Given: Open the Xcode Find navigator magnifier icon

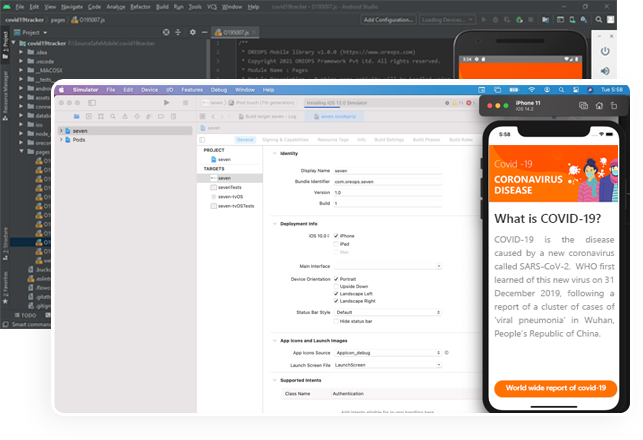Looking at the screenshot, I should (113, 116).
